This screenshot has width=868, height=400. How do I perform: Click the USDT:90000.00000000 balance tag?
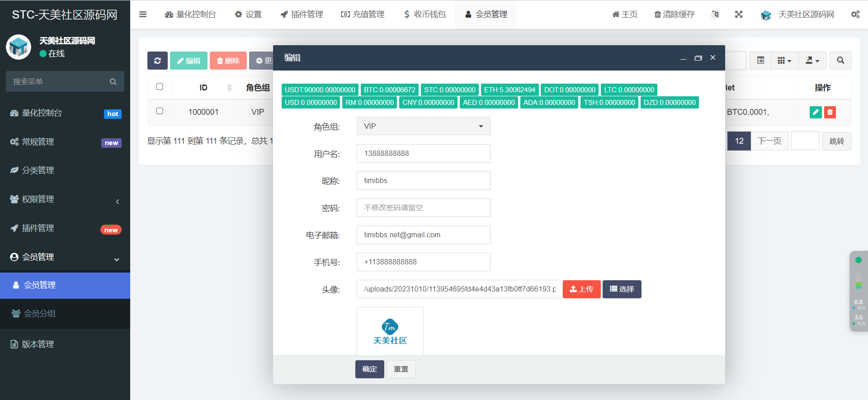[320, 89]
